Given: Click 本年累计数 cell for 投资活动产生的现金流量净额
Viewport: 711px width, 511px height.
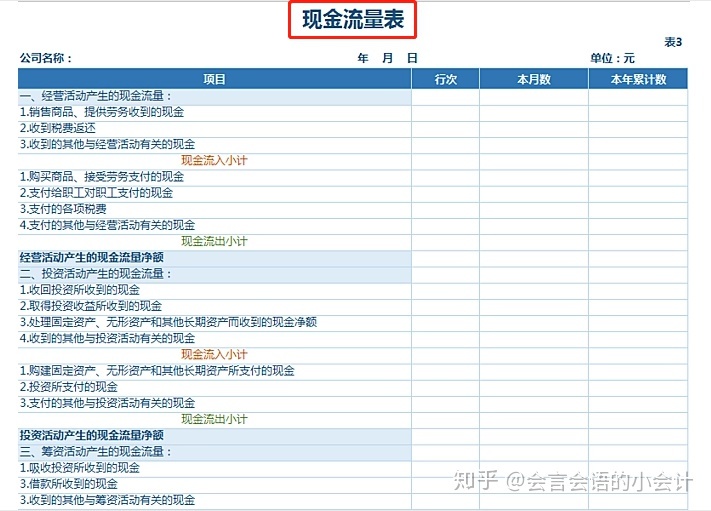Looking at the screenshot, I should (638, 436).
